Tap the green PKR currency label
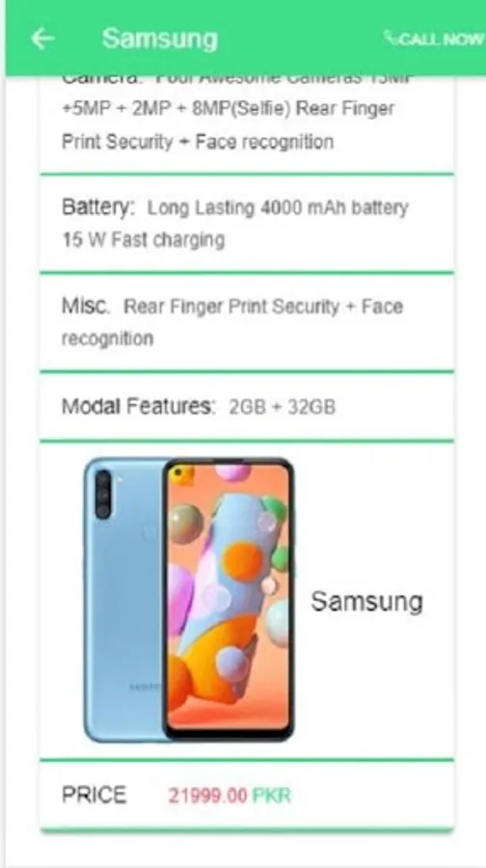The width and height of the screenshot is (486, 868). pos(271,796)
